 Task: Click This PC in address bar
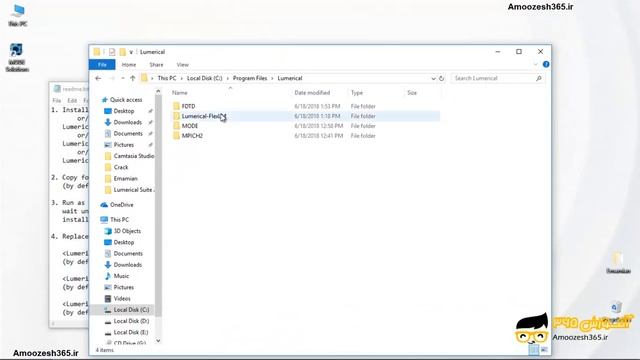click(167, 78)
